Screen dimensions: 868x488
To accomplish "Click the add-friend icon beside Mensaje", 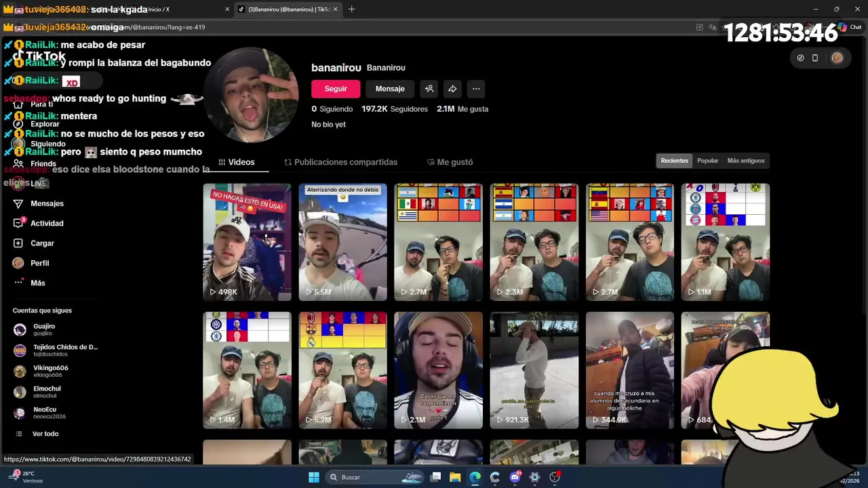I will 429,89.
